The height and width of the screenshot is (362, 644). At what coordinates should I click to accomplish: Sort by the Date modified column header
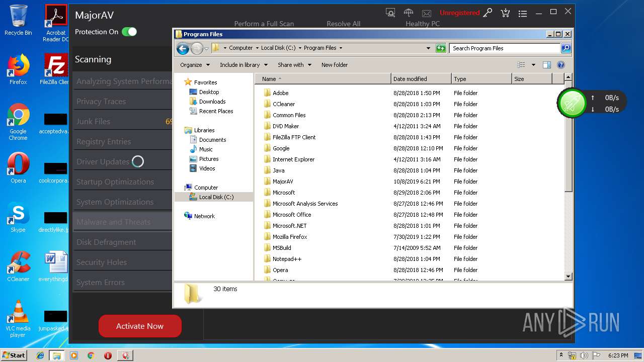pyautogui.click(x=421, y=79)
